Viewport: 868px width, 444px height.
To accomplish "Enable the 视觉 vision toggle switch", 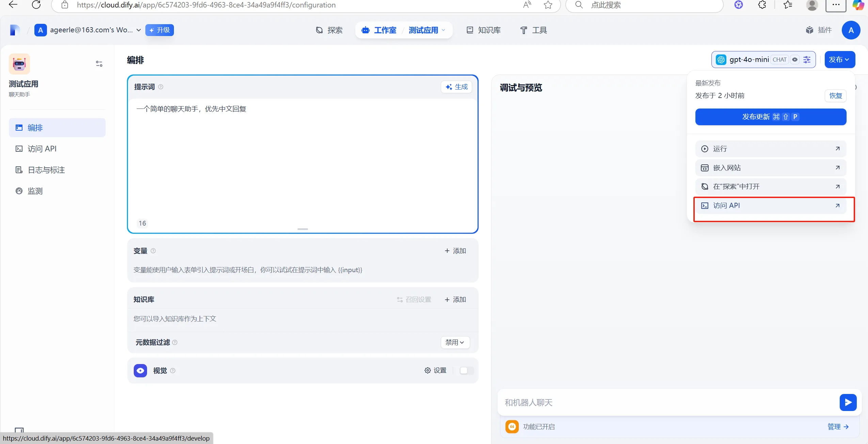I will click(466, 371).
